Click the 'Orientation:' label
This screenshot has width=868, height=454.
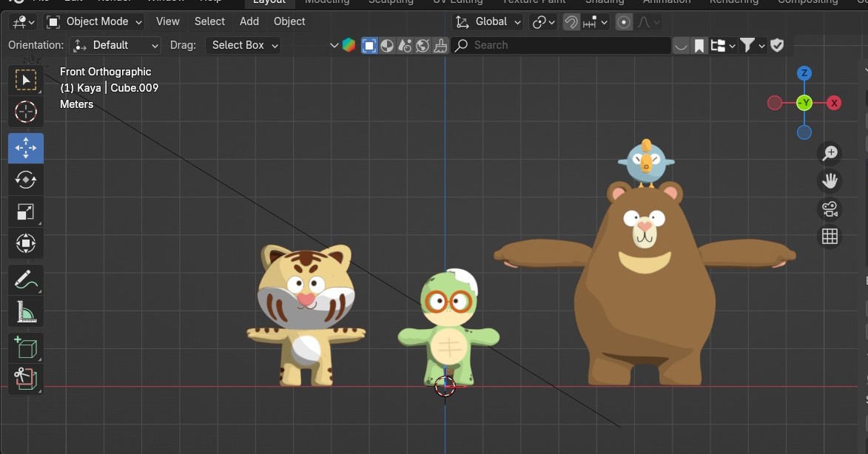(36, 45)
